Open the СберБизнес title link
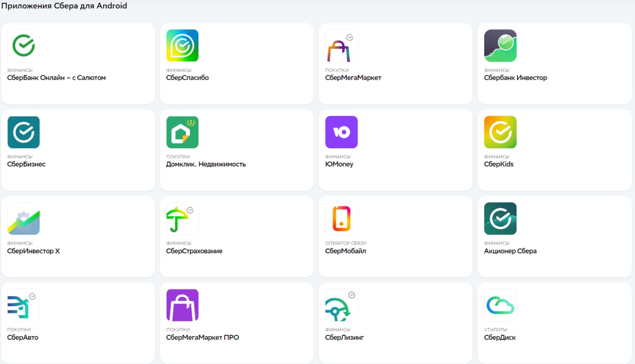This screenshot has height=364, width=635. (x=26, y=164)
